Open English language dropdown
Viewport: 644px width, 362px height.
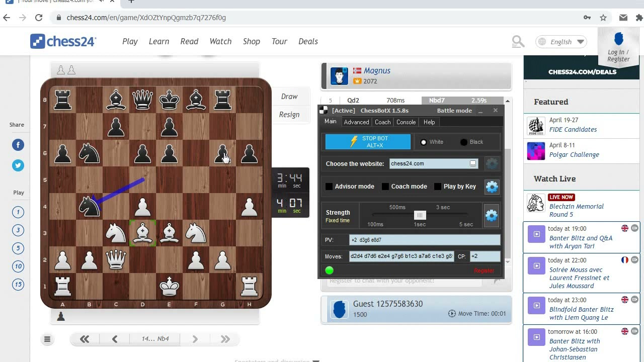[561, 42]
